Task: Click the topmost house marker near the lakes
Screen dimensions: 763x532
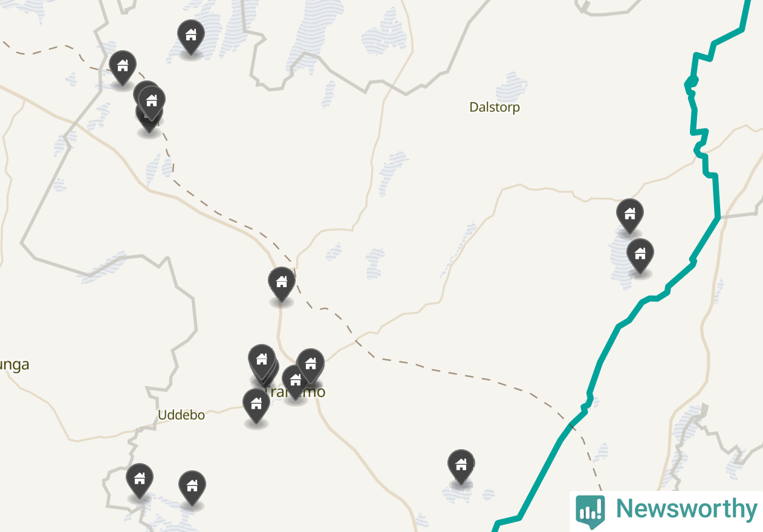Action: tap(191, 37)
